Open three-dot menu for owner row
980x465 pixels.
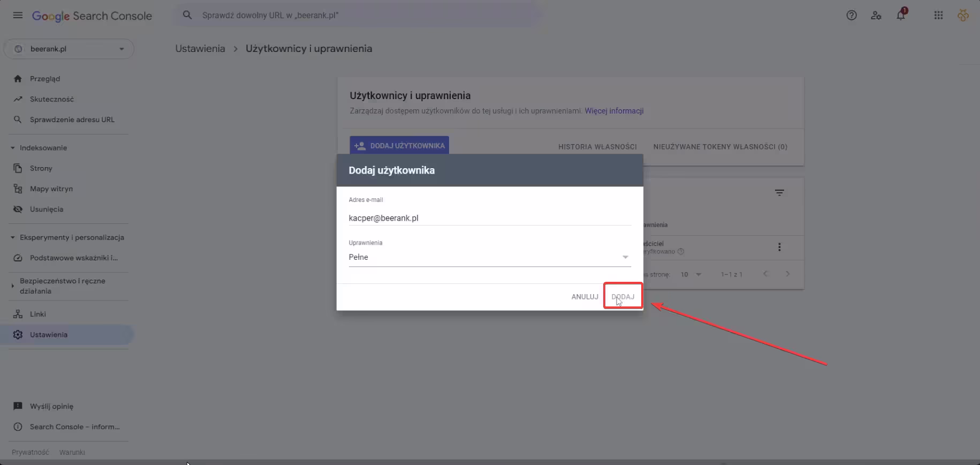pos(779,247)
